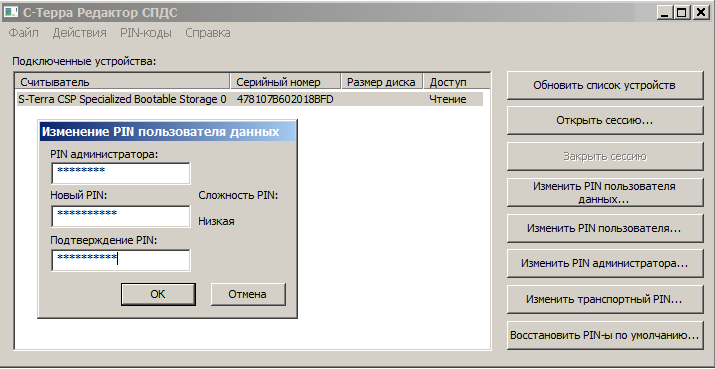Click the Чтение access value
715x369 pixels.
pos(447,99)
